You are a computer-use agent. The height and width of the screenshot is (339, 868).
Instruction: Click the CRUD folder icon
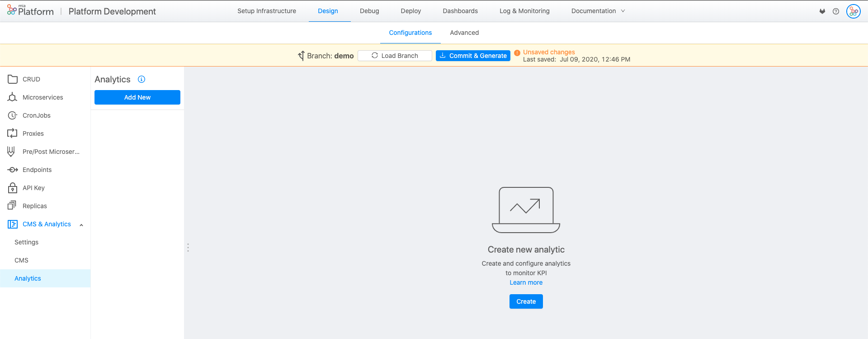point(13,79)
